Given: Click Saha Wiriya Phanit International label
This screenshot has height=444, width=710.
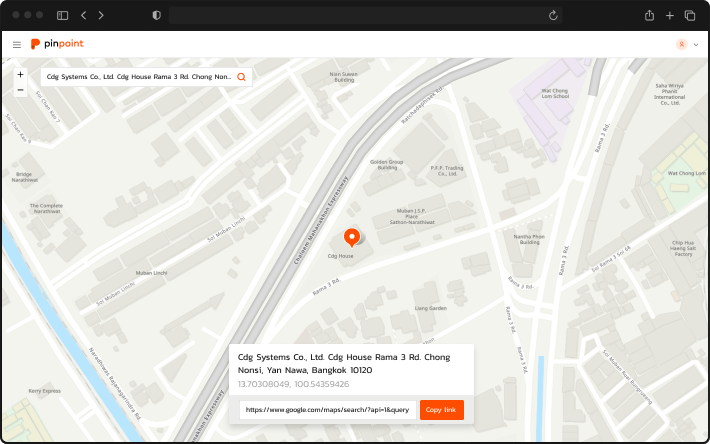Looking at the screenshot, I should (x=670, y=94).
